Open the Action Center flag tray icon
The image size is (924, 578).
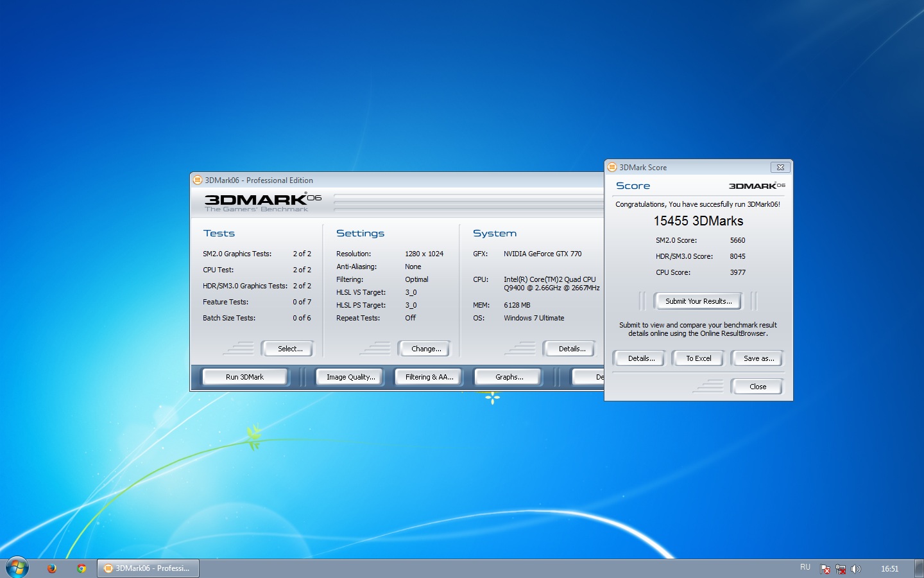(x=825, y=569)
